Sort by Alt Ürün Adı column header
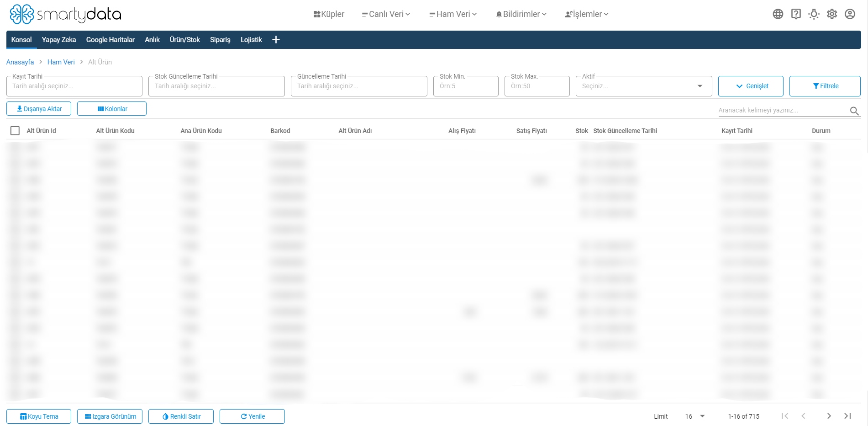868x426 pixels. click(355, 131)
